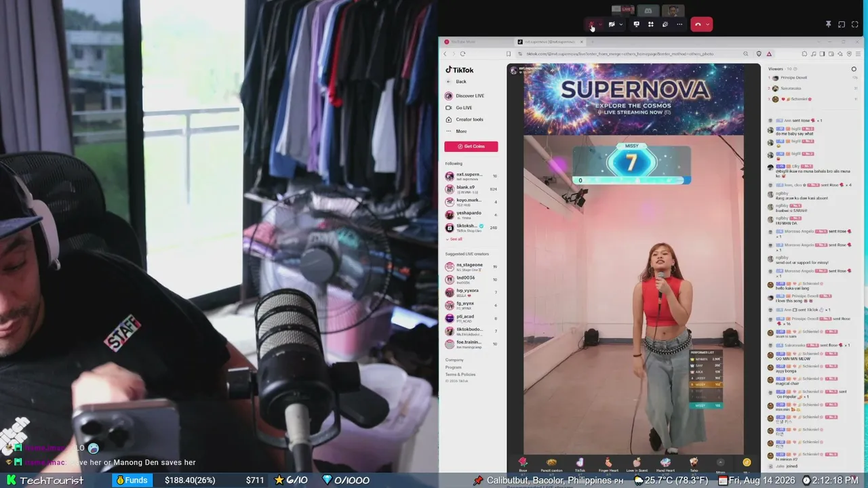This screenshot has width=868, height=488.
Task: Click viewer Principe Dexell in Viewers list
Action: point(814,78)
